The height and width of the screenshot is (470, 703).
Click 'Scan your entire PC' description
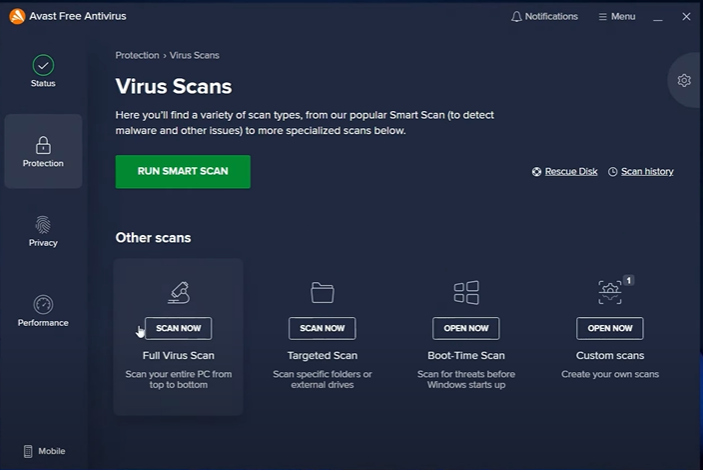(x=178, y=379)
